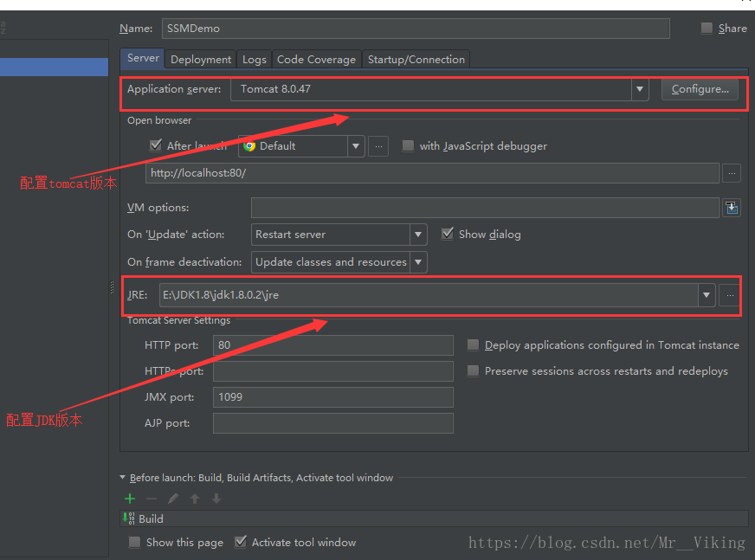
Task: Click the green plus add task icon
Action: coord(130,499)
